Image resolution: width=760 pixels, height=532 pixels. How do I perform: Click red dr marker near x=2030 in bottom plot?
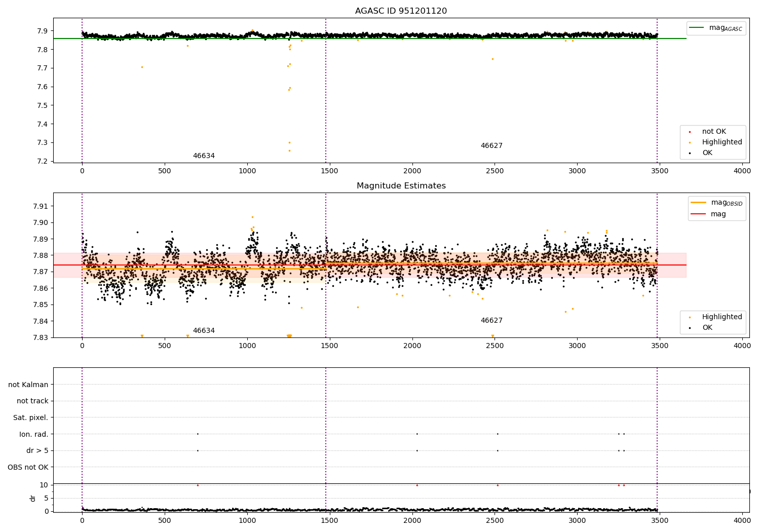click(x=417, y=485)
